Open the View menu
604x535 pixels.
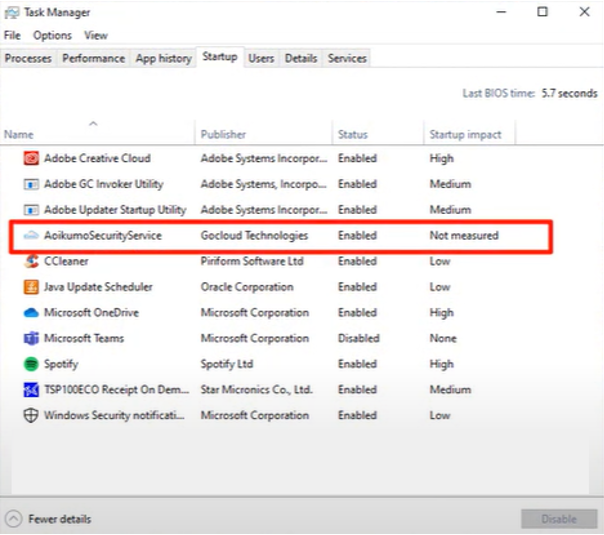(96, 35)
